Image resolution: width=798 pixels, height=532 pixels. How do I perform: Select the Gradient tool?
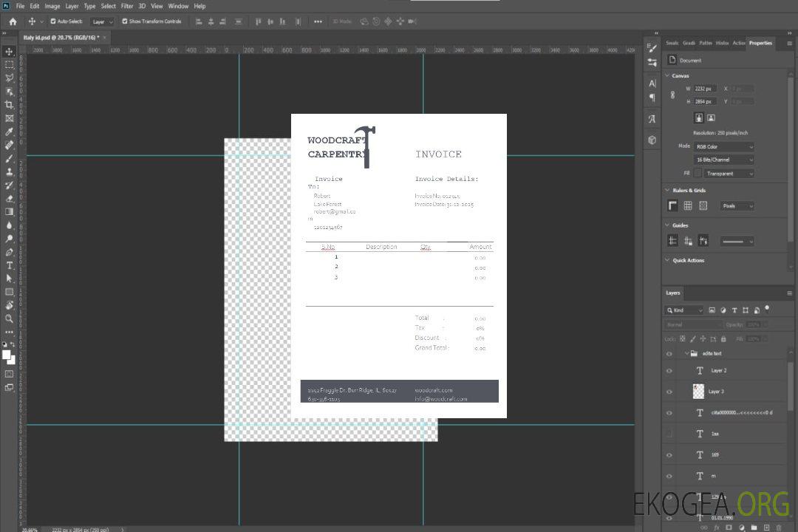[x=9, y=212]
